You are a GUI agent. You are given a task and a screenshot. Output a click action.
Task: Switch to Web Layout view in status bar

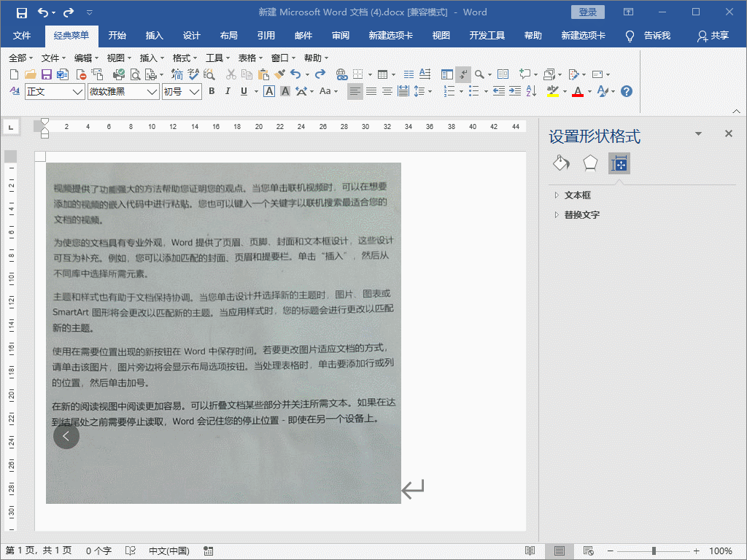pos(589,551)
